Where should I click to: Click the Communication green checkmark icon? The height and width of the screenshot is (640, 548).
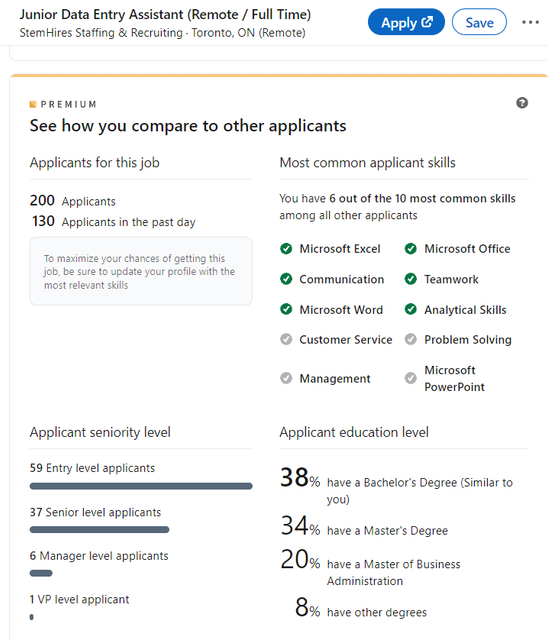[286, 279]
